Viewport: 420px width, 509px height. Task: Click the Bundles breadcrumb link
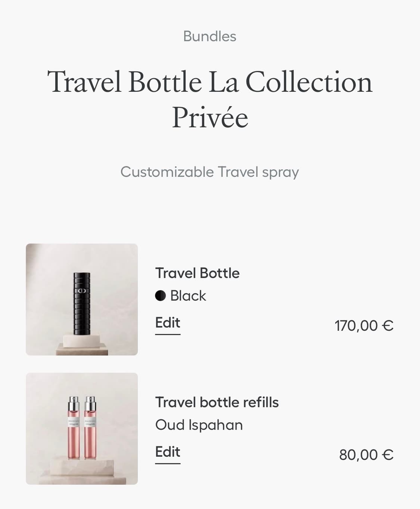point(209,36)
